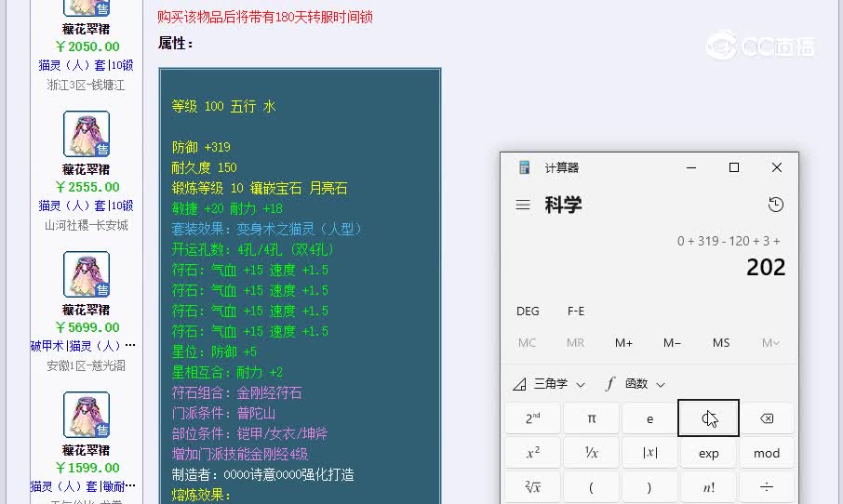This screenshot has height=504, width=843.
Task: Click the square root key
Action: [x=533, y=487]
